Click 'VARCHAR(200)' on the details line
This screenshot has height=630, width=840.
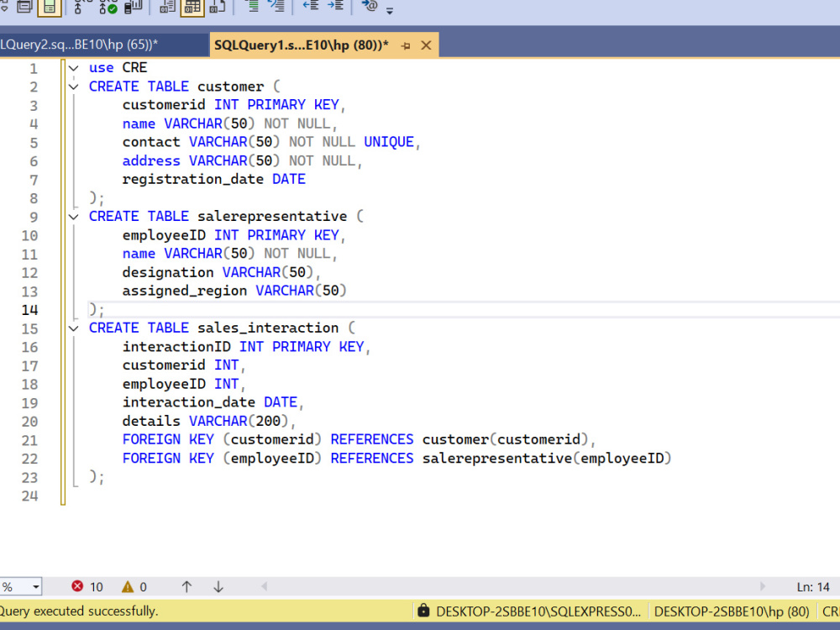point(239,421)
